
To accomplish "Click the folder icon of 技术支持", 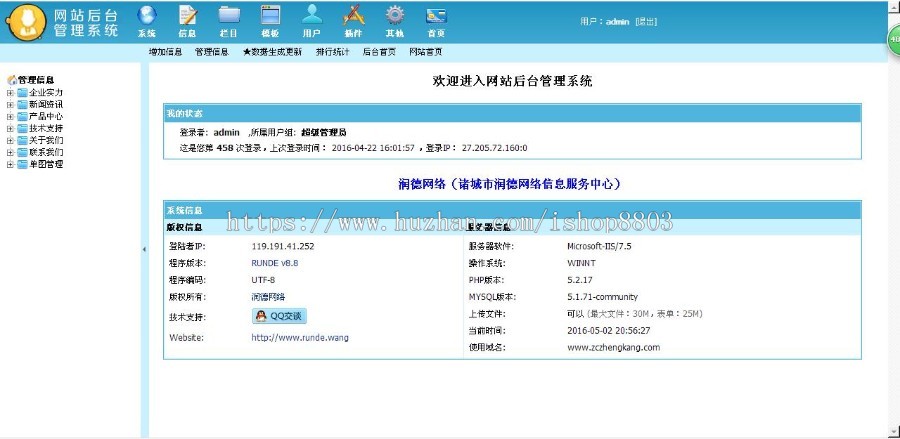I will click(x=22, y=129).
